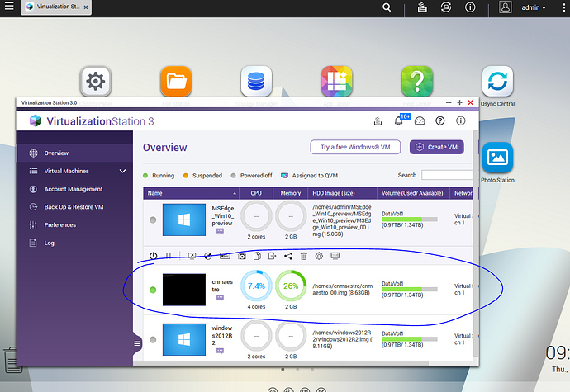Open Back Up & Restore VM
Screen dimensions: 570x392
[74, 207]
